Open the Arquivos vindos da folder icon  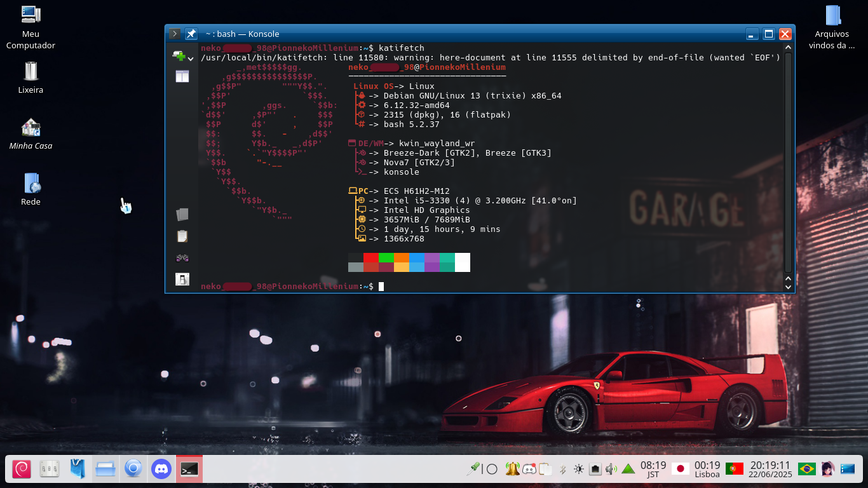click(832, 28)
